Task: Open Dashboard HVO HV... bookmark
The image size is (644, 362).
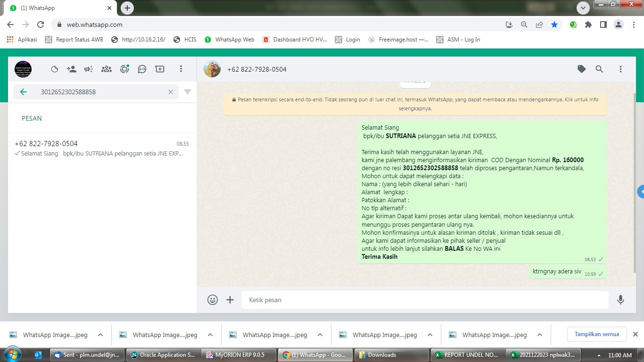Action: [x=295, y=40]
